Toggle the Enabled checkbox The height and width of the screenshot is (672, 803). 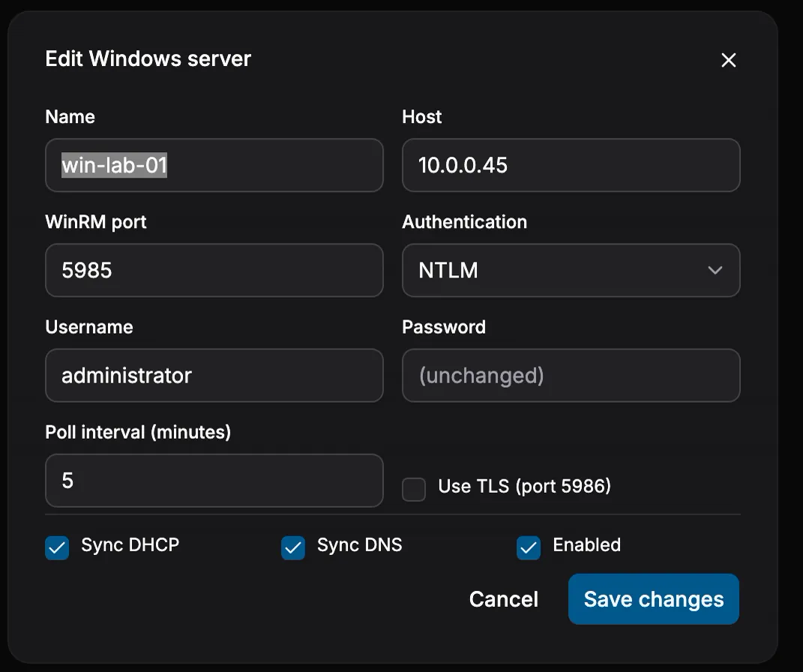pyautogui.click(x=529, y=547)
